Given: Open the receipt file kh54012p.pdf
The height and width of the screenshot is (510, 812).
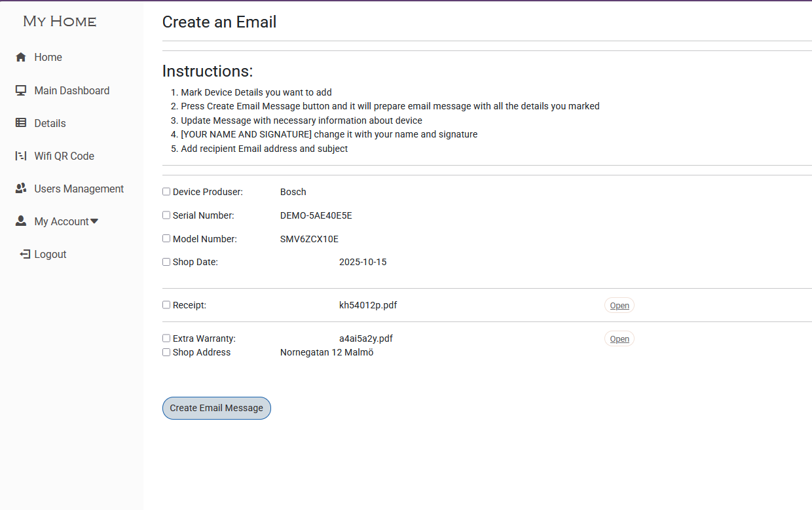Looking at the screenshot, I should 619,306.
